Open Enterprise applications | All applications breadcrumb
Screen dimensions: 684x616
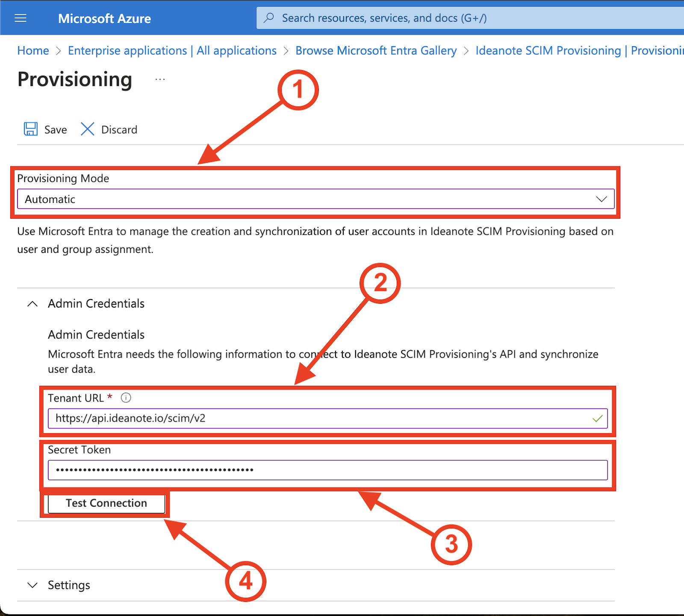tap(172, 50)
